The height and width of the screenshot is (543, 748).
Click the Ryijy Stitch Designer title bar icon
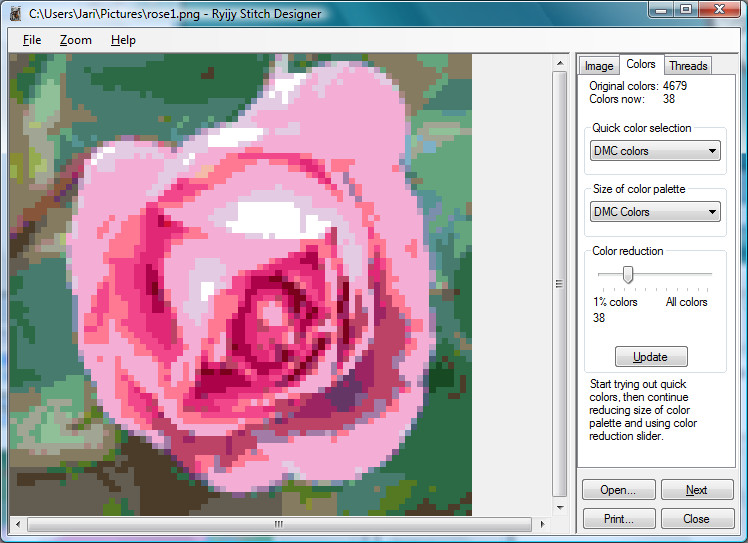pyautogui.click(x=16, y=13)
